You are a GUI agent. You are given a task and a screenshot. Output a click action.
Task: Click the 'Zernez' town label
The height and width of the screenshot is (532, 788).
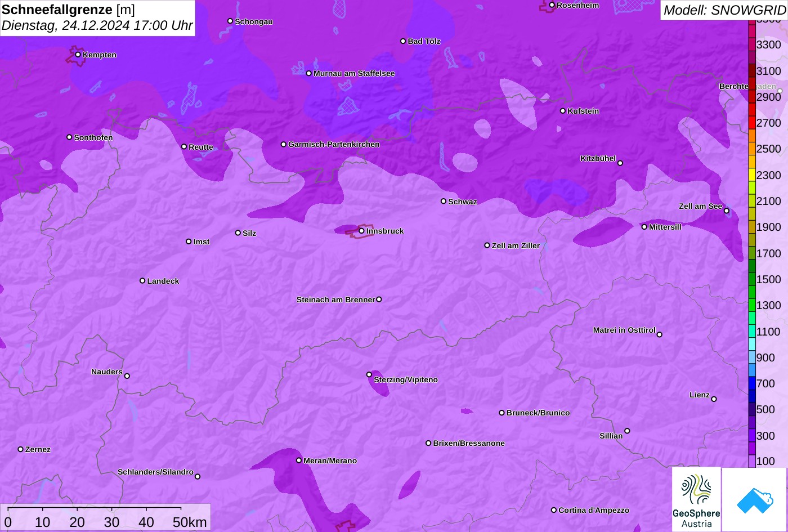[x=38, y=449]
